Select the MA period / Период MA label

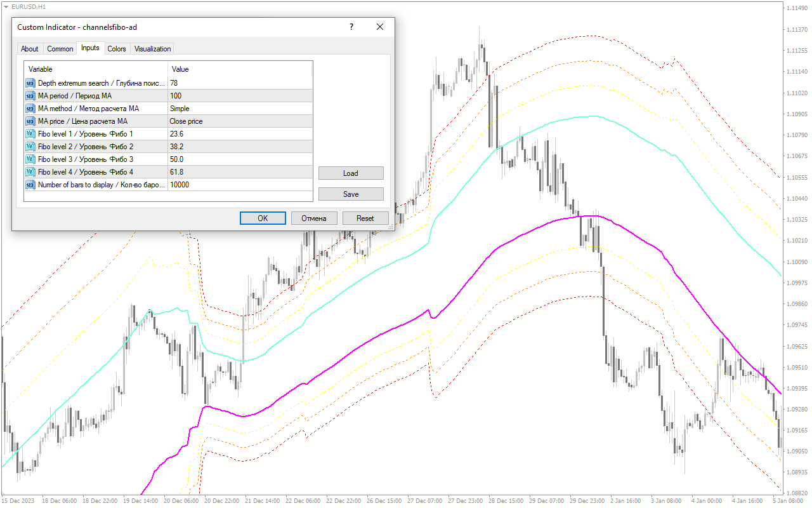click(x=75, y=96)
